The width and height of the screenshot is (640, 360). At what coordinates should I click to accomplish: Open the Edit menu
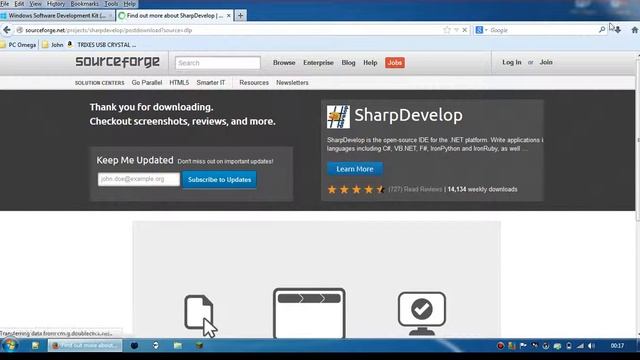pyautogui.click(x=19, y=4)
